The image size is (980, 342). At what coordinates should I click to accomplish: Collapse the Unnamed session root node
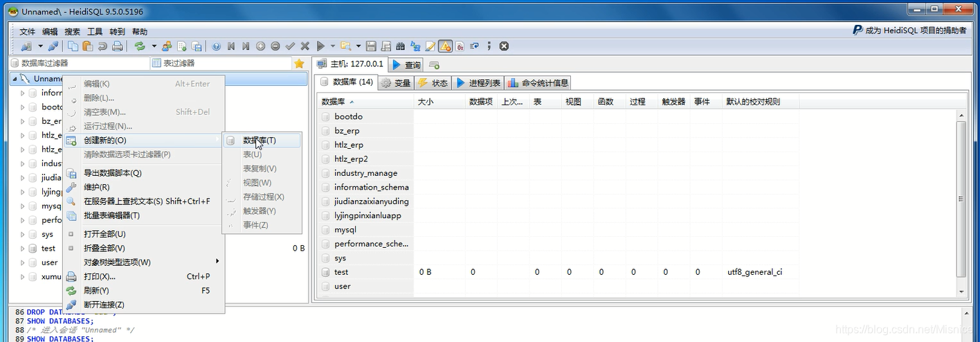click(15, 79)
